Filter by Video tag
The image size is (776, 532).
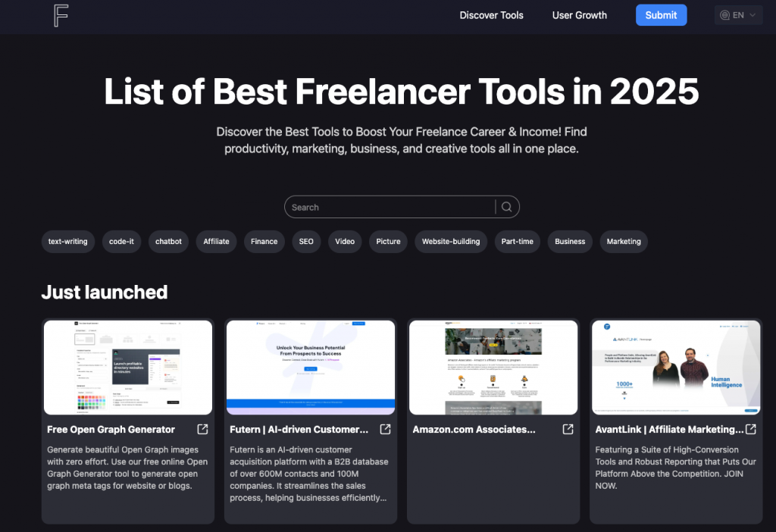tap(345, 242)
